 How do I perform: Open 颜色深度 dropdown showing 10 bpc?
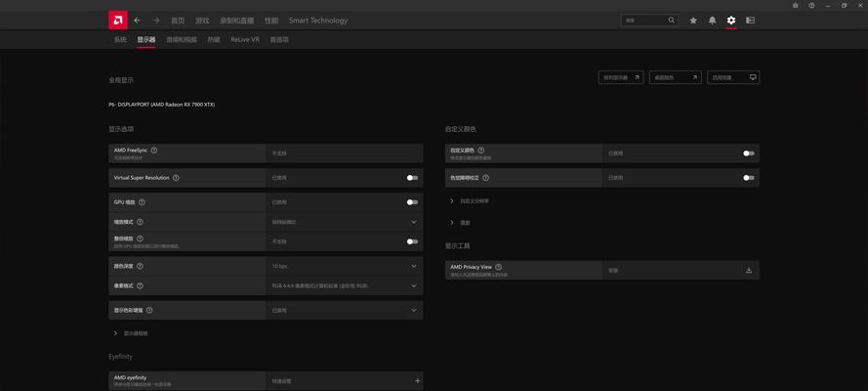[345, 266]
